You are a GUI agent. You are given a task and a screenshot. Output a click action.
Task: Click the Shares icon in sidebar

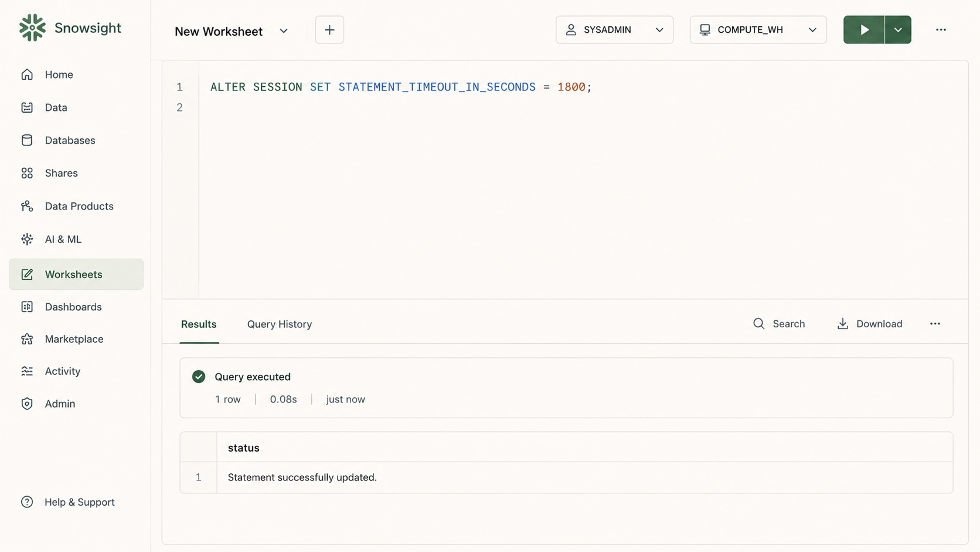pos(27,173)
